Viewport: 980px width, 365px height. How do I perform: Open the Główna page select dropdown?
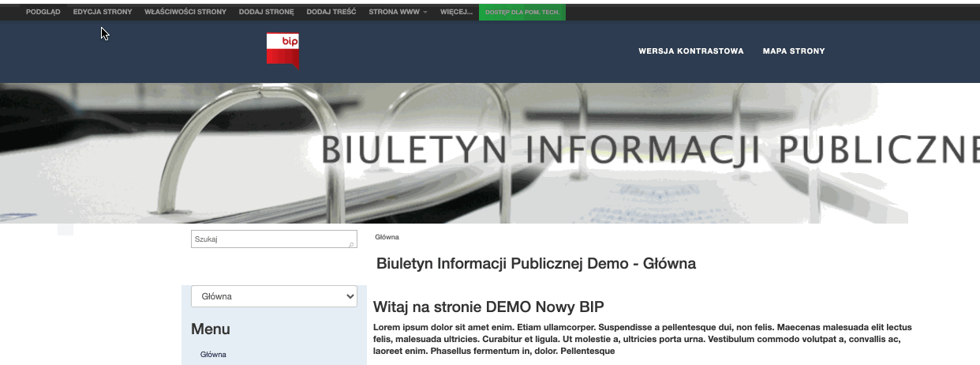pyautogui.click(x=275, y=296)
